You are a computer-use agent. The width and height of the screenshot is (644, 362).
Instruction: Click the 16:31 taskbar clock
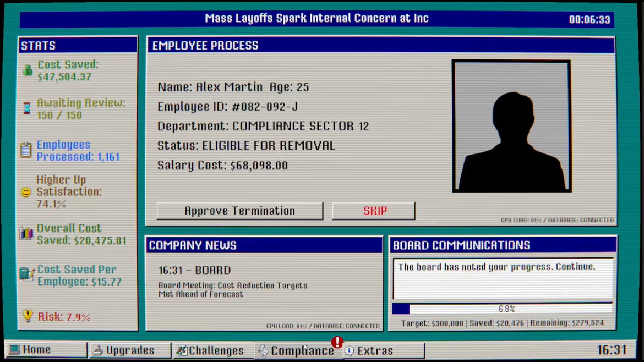point(612,350)
